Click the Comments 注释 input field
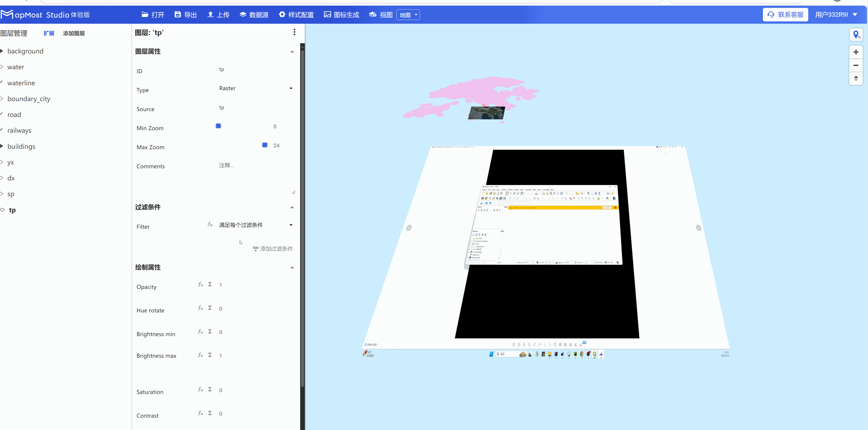 coord(236,165)
